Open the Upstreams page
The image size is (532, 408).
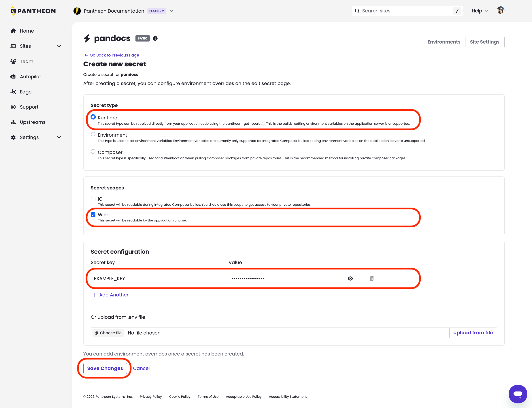point(33,122)
